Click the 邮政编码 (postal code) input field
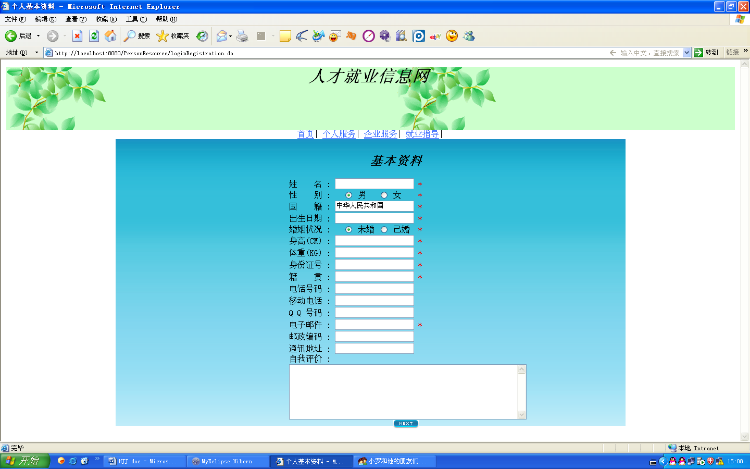 coord(374,337)
